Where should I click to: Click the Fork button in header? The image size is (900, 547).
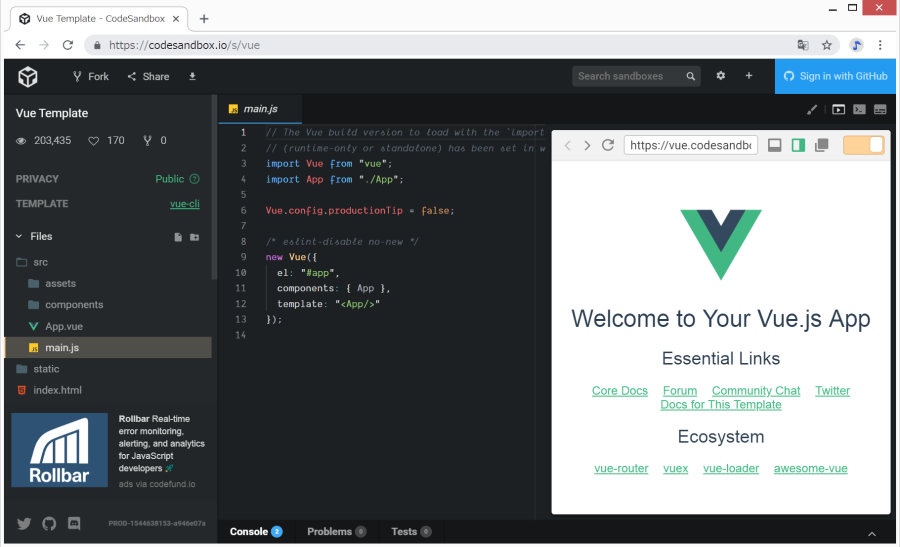(x=90, y=76)
